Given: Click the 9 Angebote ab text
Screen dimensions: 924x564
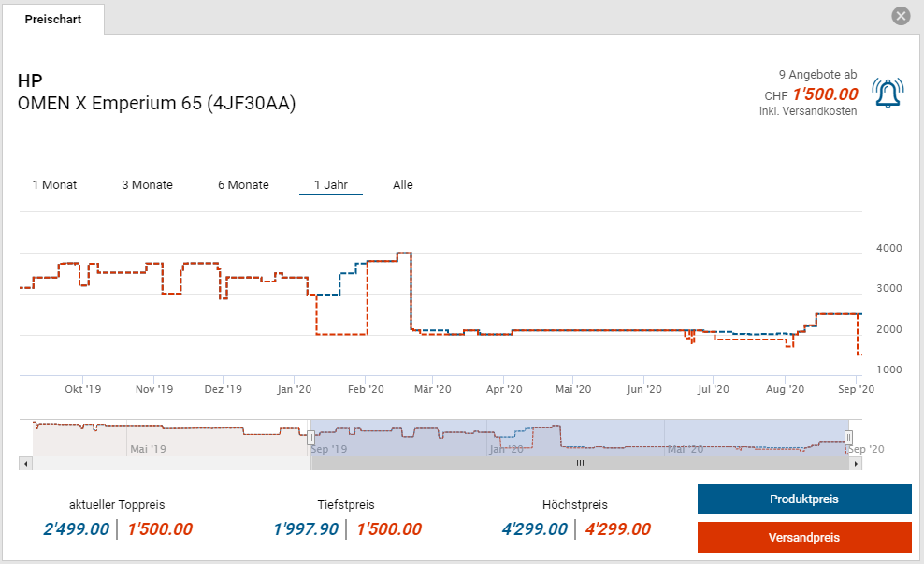Looking at the screenshot, I should [816, 74].
